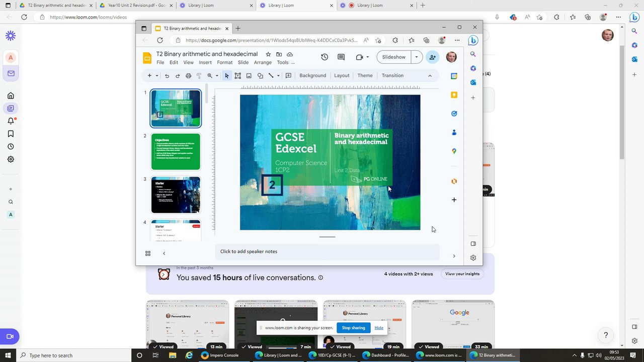Click Loom record camera button
Screen dimensions: 644x362
[x=10, y=336]
